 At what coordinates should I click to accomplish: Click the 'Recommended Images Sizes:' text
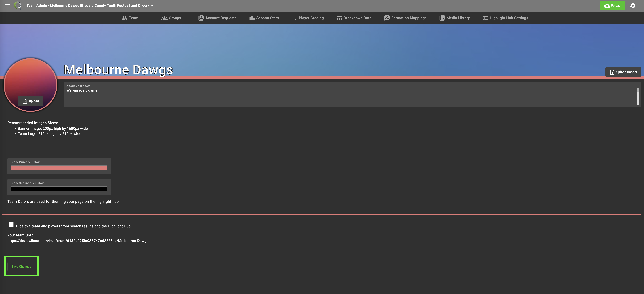32,123
